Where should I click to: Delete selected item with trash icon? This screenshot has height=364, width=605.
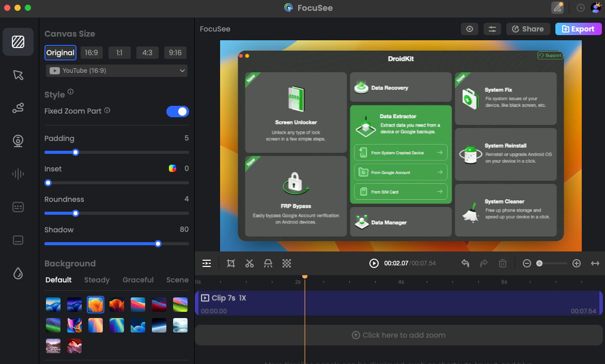(502, 263)
